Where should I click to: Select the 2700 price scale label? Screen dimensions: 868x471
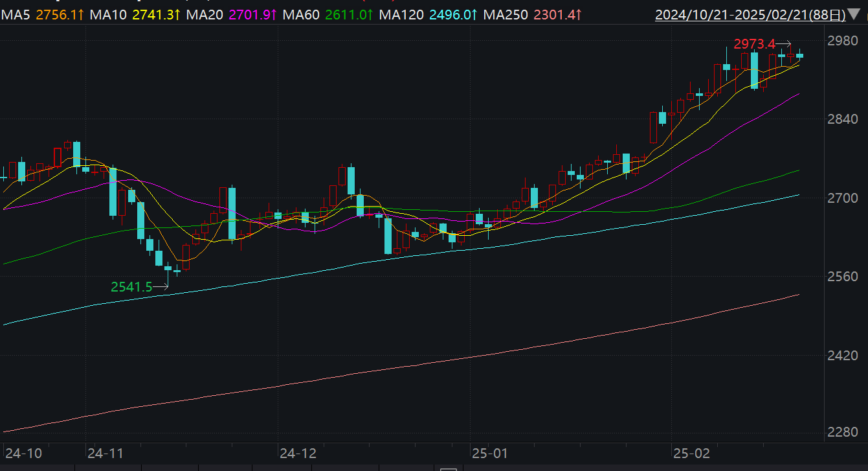coord(842,198)
